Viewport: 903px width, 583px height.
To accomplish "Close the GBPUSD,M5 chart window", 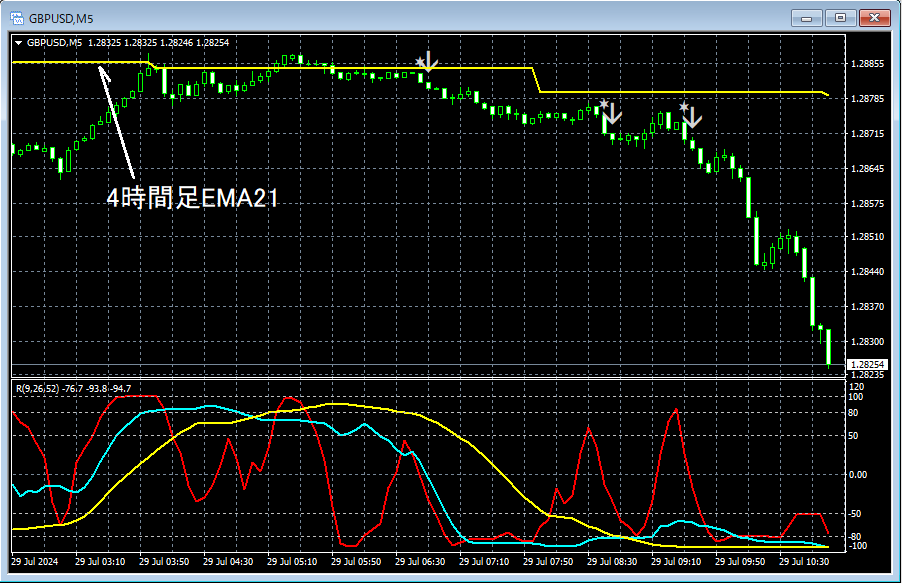I will (876, 18).
